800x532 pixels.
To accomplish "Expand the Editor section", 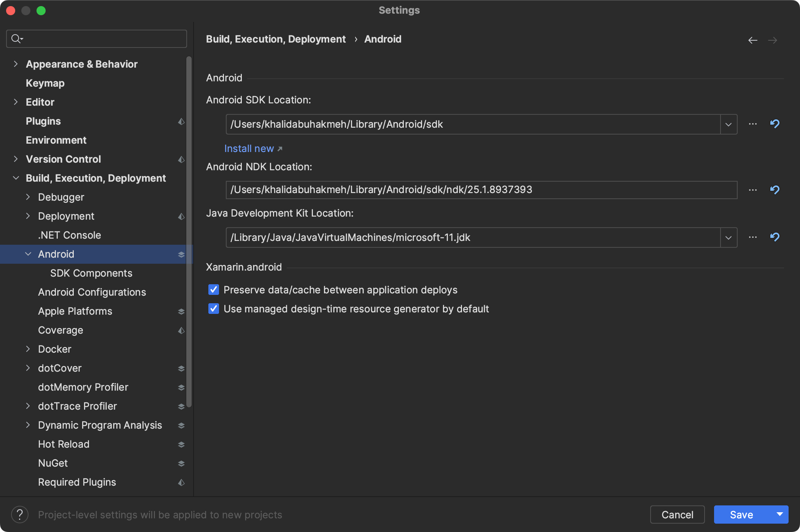I will point(16,102).
